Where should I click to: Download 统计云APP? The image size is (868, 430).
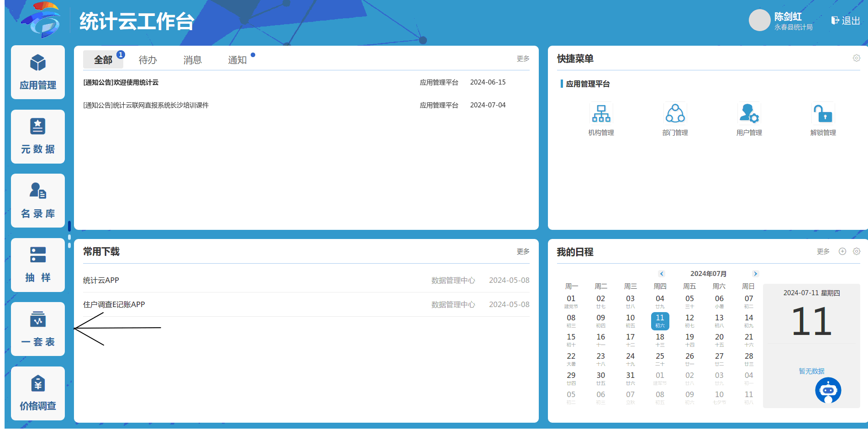click(x=101, y=280)
